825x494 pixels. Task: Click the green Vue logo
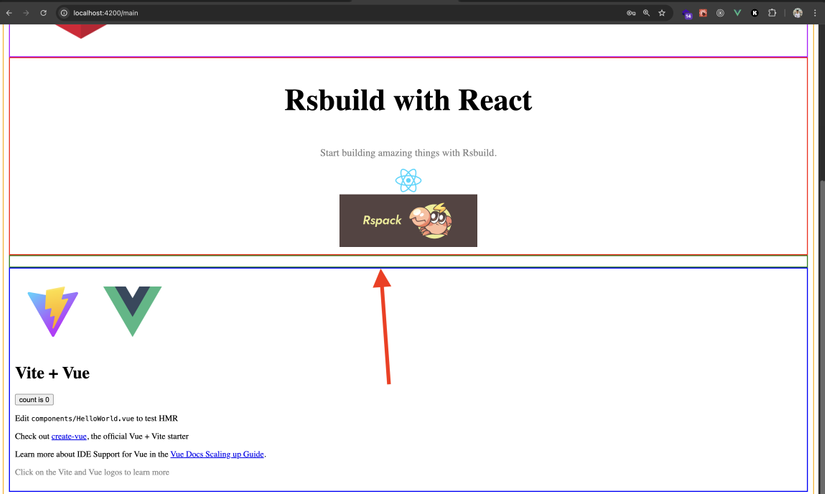point(133,311)
